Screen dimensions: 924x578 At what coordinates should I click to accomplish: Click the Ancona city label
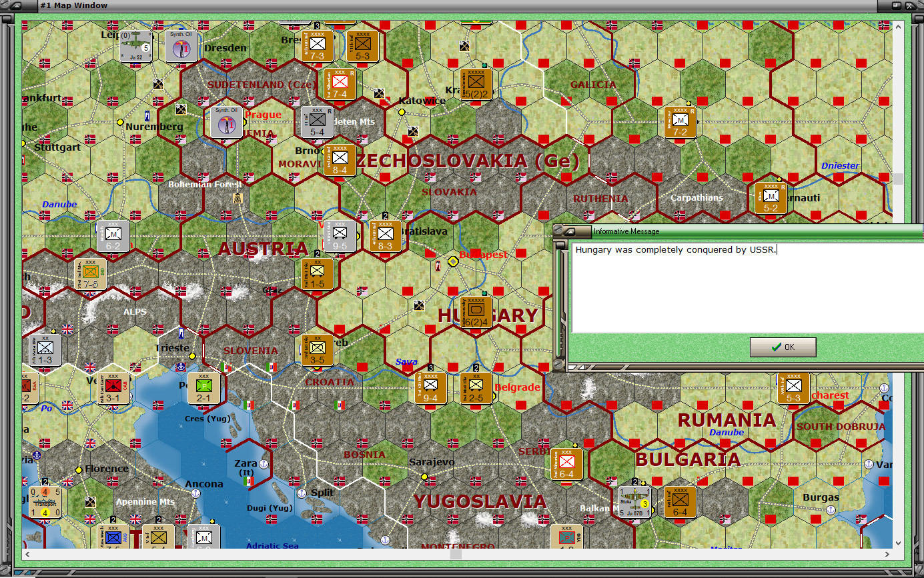204,484
